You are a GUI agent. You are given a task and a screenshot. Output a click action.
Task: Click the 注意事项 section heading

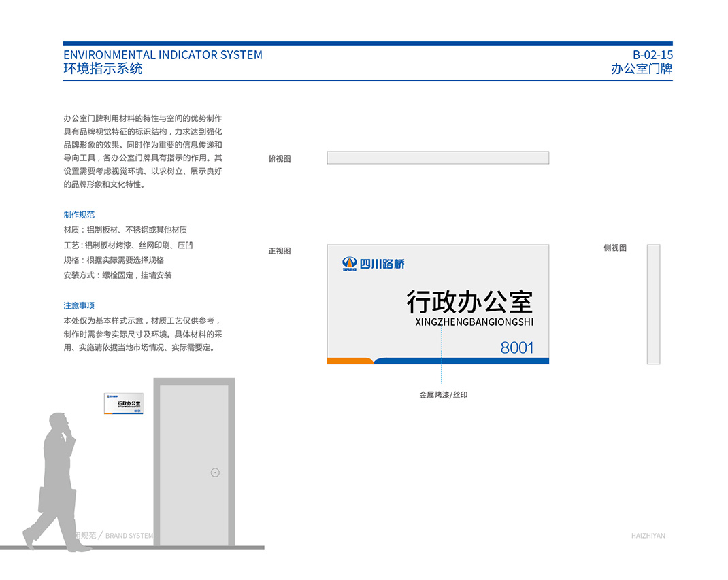[79, 306]
